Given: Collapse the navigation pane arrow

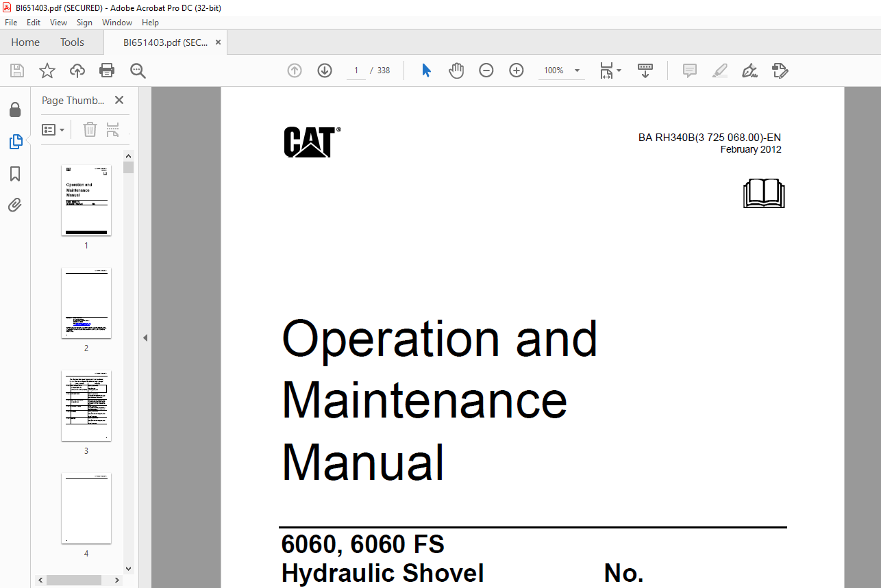Looking at the screenshot, I should pos(145,337).
